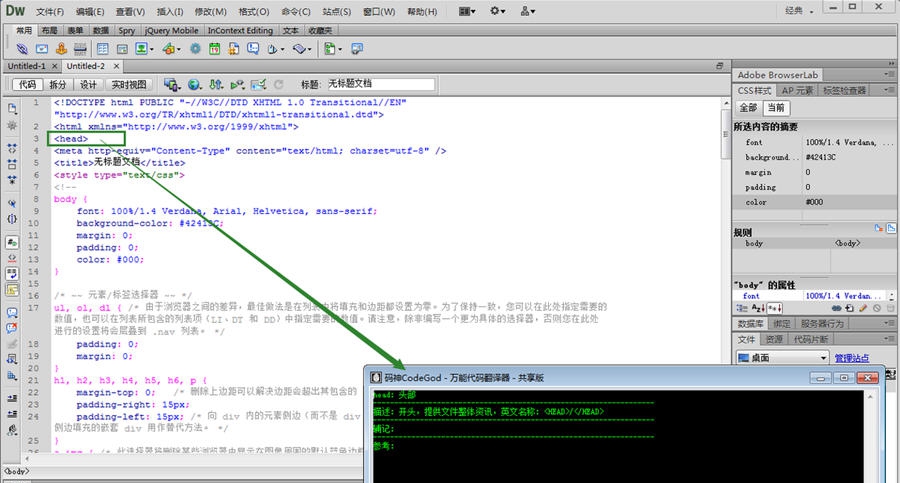Image resolution: width=900 pixels, height=483 pixels.
Task: Click the Hyperlink insert icon
Action: point(23,48)
